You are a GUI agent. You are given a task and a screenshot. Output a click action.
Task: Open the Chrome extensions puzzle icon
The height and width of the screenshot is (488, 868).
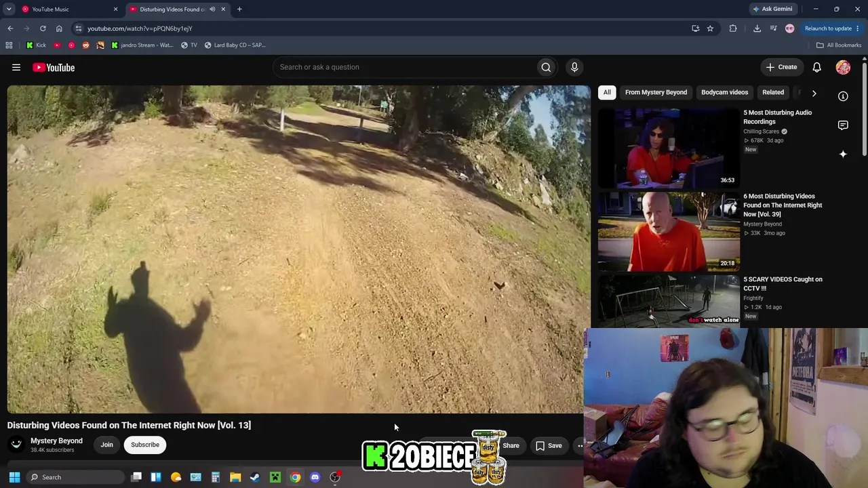pos(733,28)
